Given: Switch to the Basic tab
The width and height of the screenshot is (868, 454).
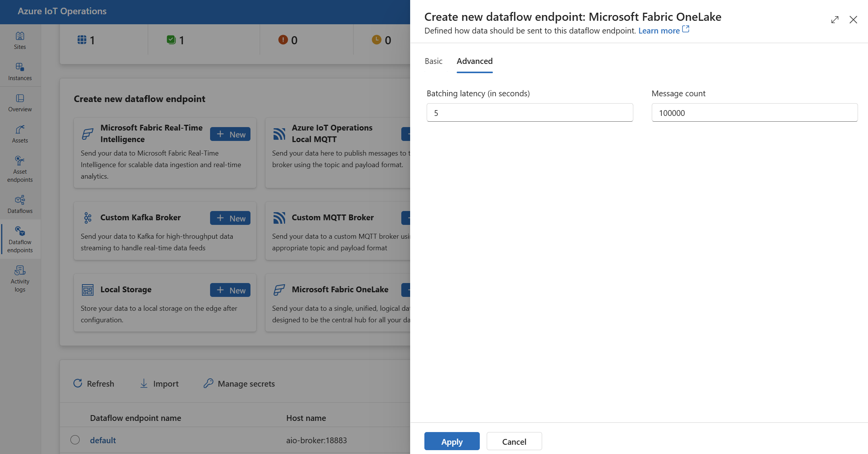Looking at the screenshot, I should pyautogui.click(x=434, y=60).
